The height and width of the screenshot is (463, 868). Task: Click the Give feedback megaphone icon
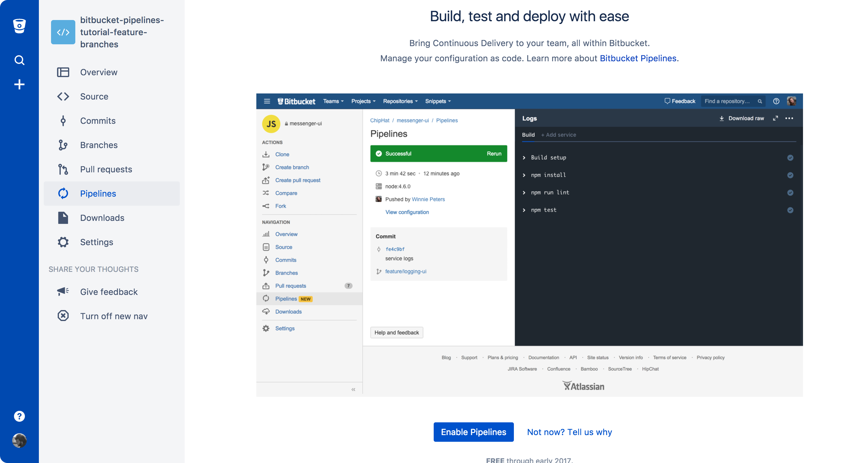coord(63,291)
